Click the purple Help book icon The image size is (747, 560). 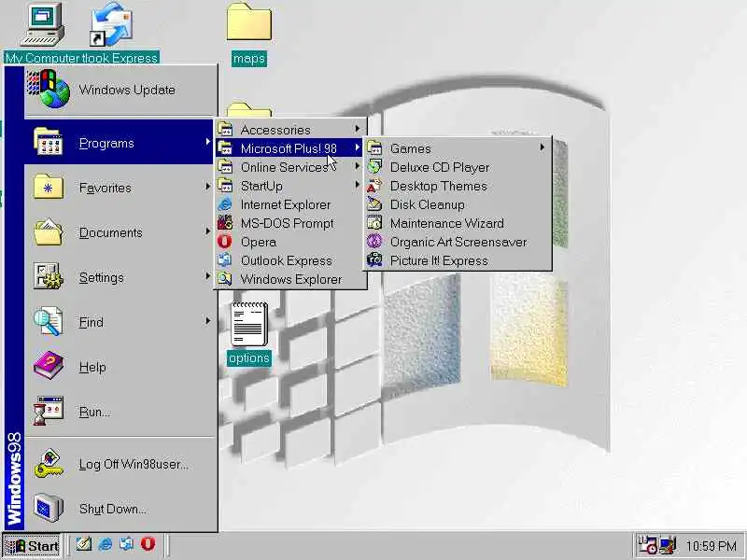click(49, 366)
